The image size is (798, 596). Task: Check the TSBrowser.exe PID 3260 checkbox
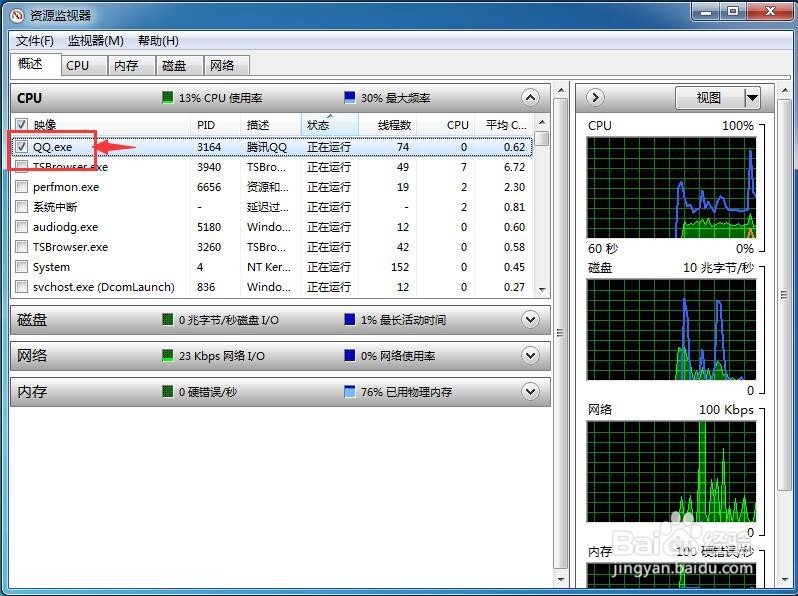21,247
